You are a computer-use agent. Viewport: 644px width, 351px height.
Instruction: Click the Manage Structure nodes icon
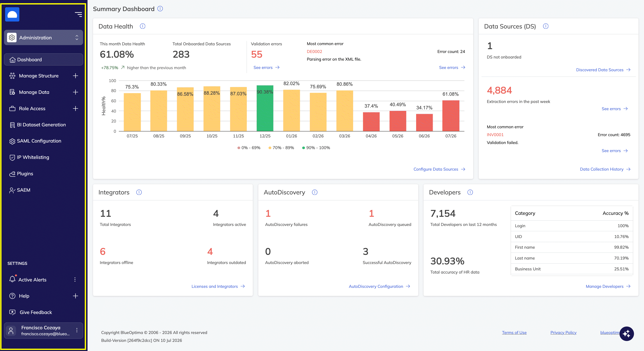[x=12, y=76]
